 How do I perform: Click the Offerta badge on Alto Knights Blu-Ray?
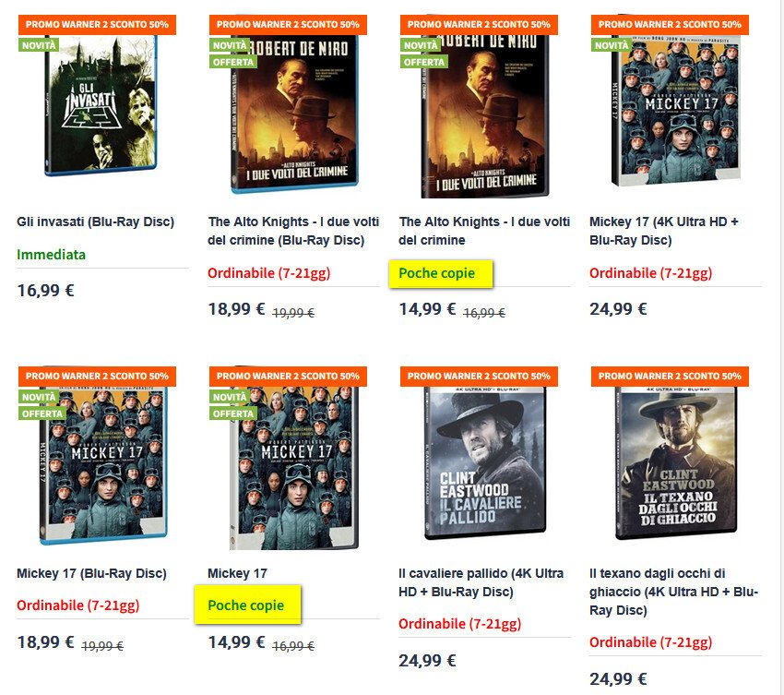234,62
